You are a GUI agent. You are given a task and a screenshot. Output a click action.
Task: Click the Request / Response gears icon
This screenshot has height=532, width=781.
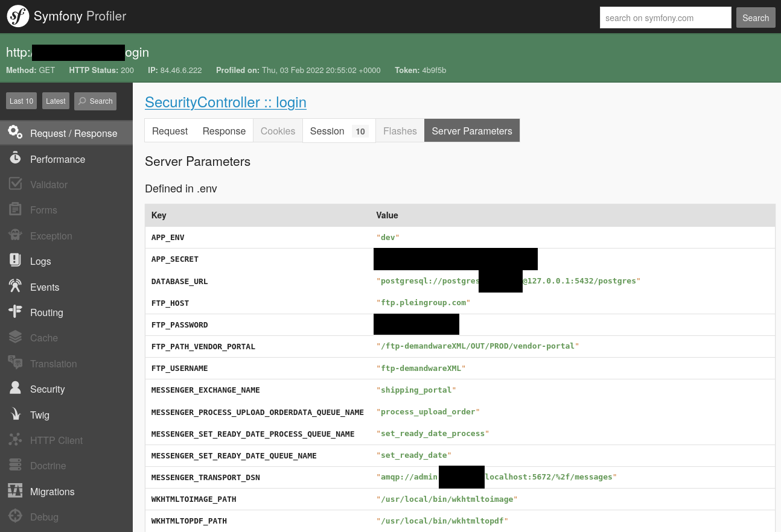[15, 132]
